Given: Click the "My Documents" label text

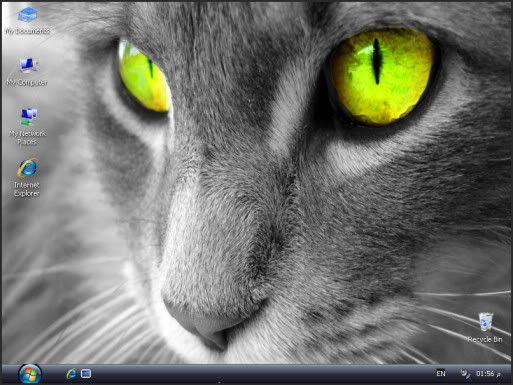Looking at the screenshot, I should [27, 31].
